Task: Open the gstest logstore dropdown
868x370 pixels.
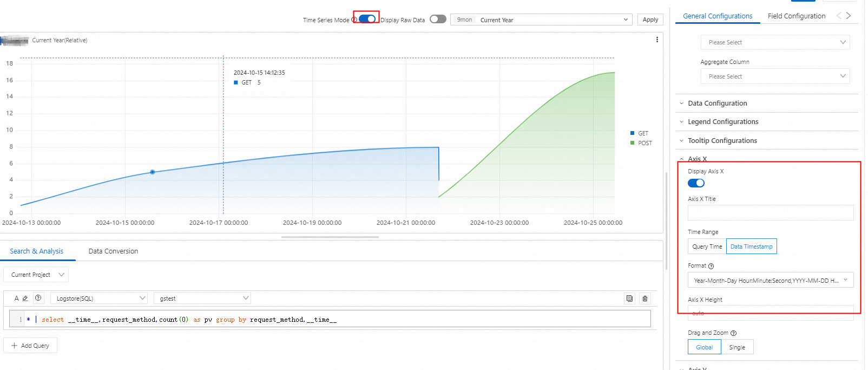Action: point(202,298)
